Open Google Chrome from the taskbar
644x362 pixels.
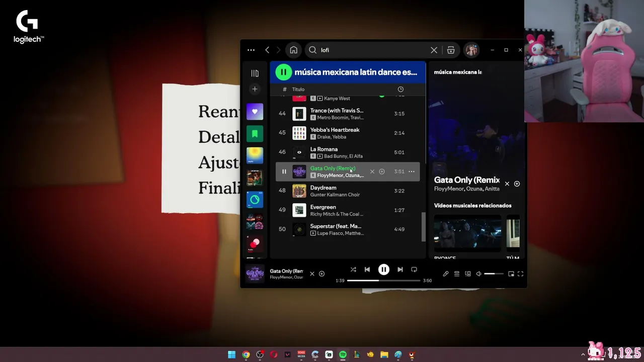246,354
